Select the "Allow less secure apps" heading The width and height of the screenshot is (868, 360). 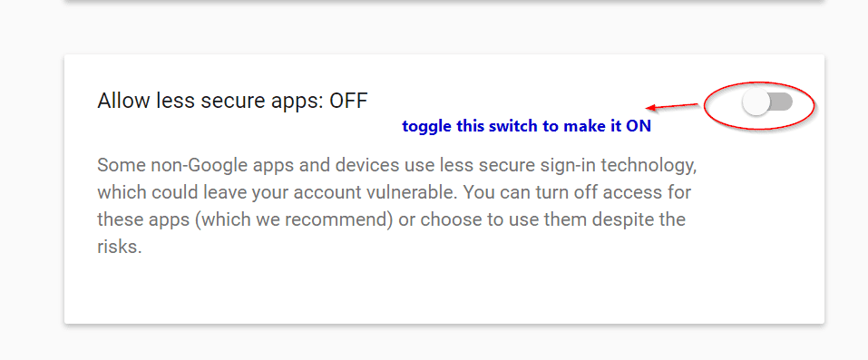coord(232,102)
